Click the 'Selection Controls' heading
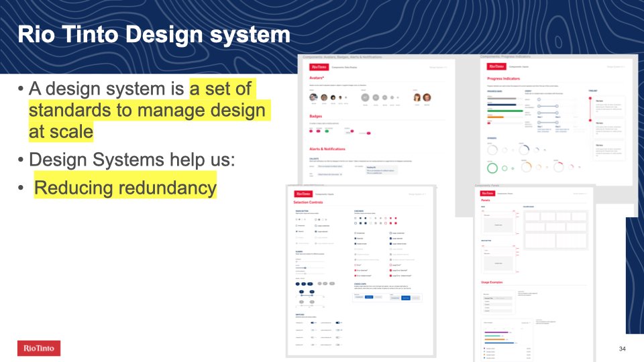 tap(308, 202)
